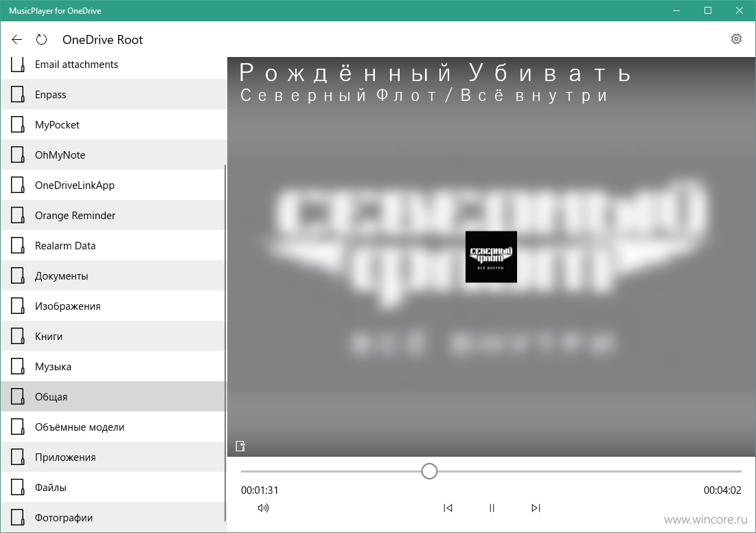
Task: Skip to the previous track
Action: [448, 508]
